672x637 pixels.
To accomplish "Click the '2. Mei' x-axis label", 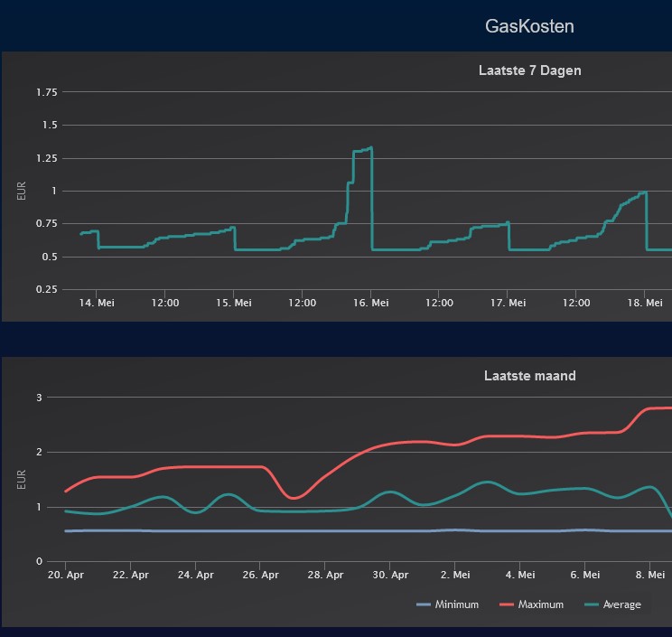I will (x=455, y=575).
